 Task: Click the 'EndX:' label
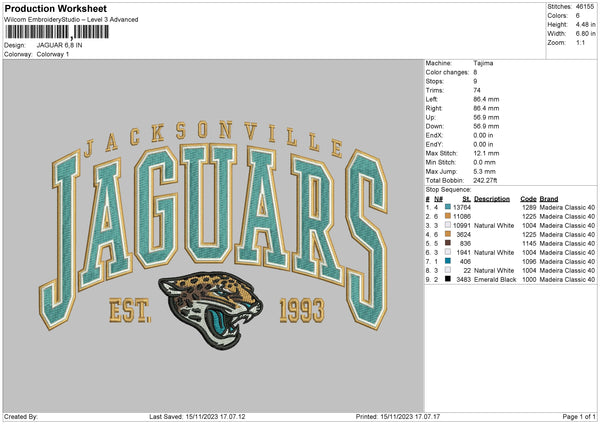(434, 135)
